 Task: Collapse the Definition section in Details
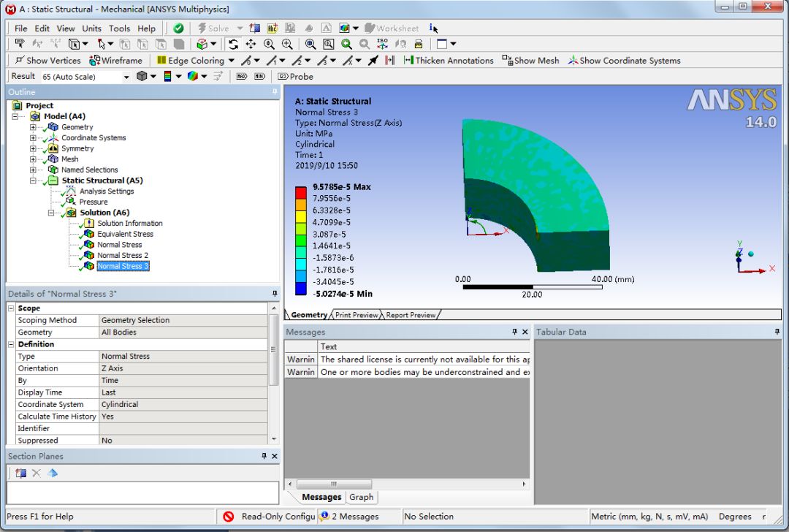[x=11, y=344]
